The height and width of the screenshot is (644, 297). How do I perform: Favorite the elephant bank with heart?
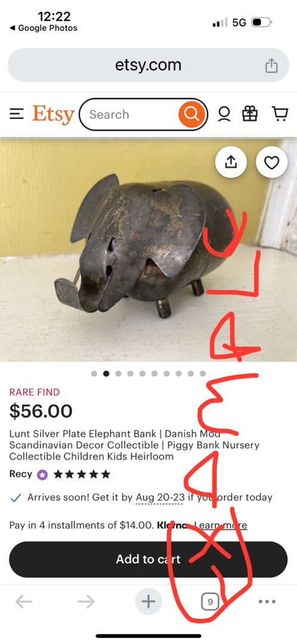(271, 162)
